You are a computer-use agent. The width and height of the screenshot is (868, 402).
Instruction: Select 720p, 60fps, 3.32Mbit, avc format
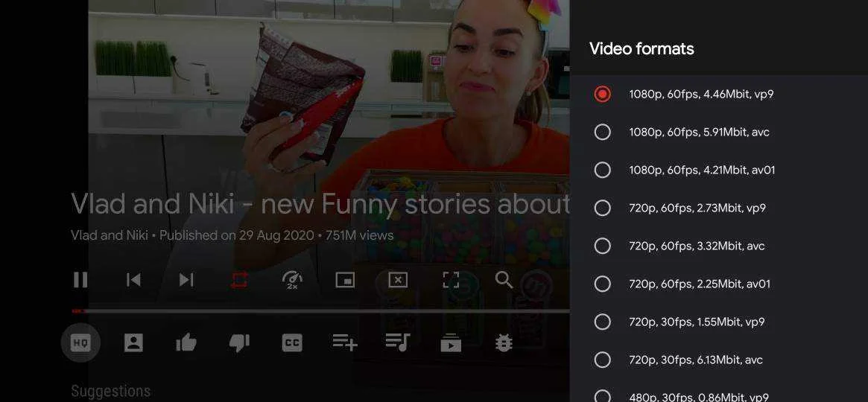click(719, 246)
